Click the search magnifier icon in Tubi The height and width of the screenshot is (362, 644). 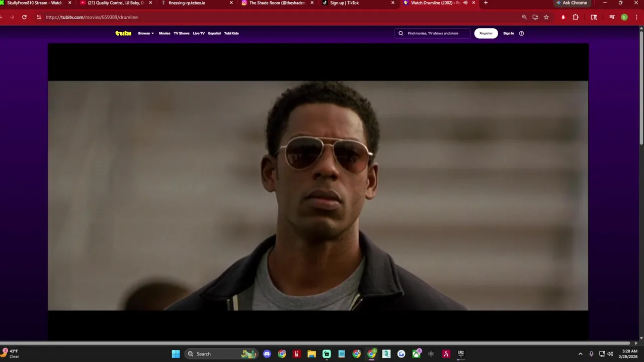[x=401, y=33]
